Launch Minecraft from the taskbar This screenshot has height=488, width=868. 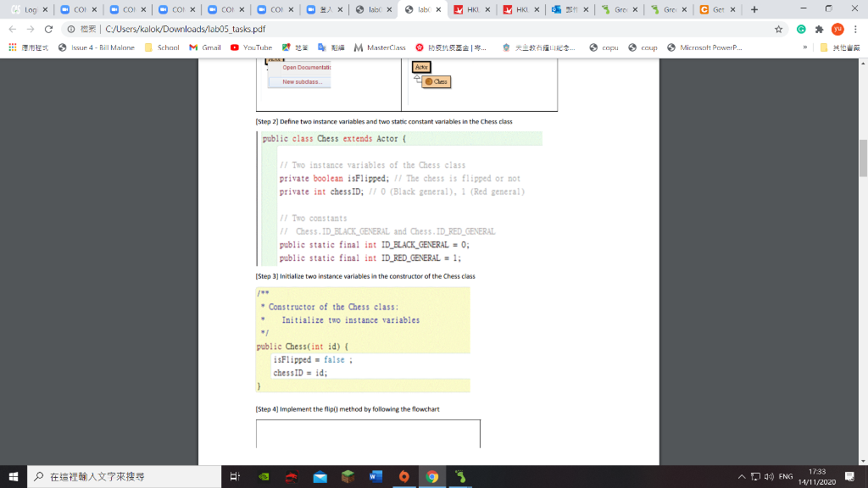click(x=348, y=476)
